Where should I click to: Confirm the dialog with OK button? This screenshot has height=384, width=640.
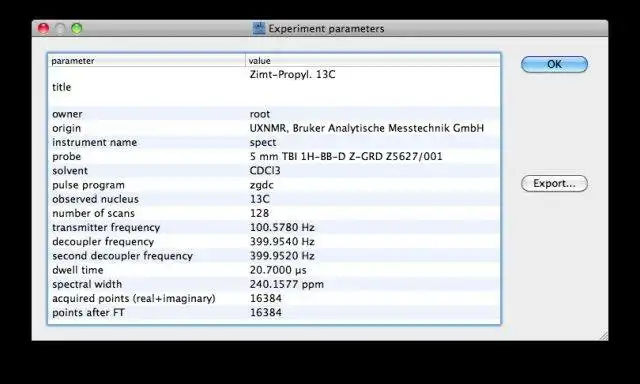tap(554, 64)
